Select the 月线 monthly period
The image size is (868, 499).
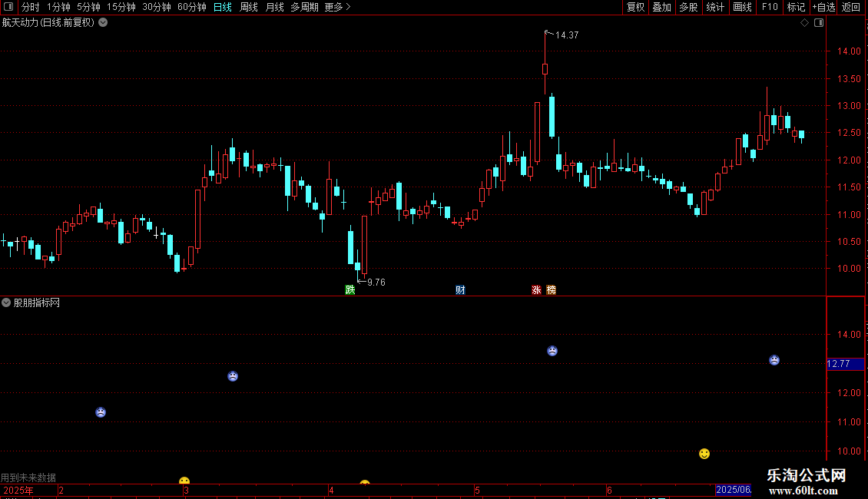click(x=274, y=7)
